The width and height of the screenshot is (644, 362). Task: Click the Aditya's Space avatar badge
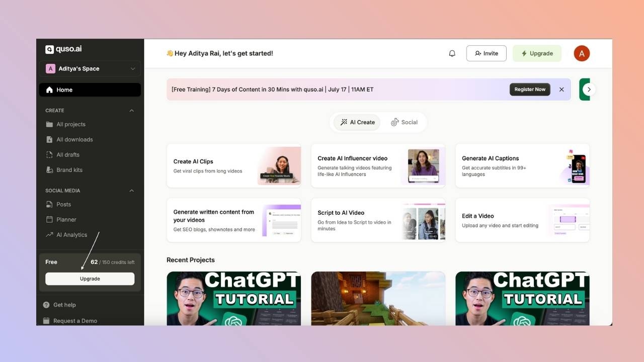pos(50,69)
